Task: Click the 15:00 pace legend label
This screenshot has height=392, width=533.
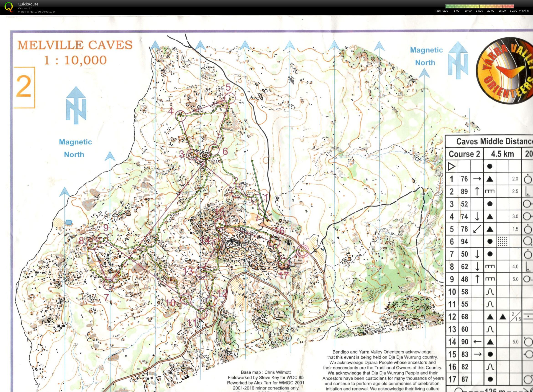Action: pyautogui.click(x=479, y=11)
